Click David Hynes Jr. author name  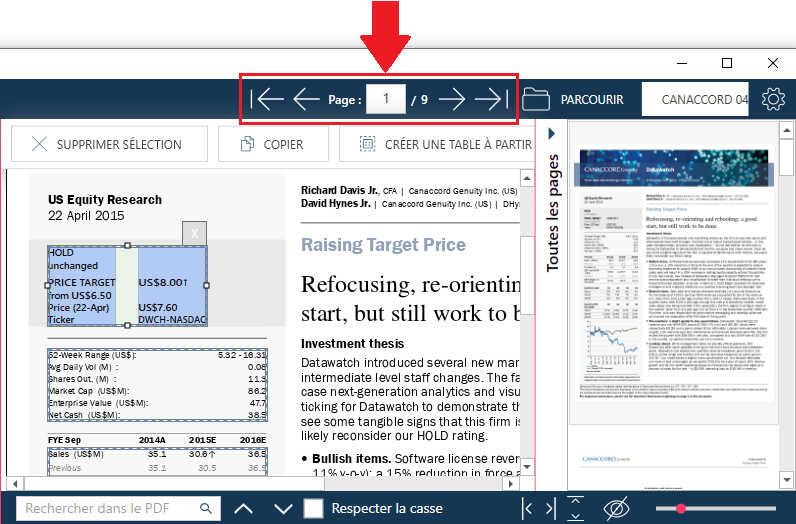pyautogui.click(x=336, y=203)
